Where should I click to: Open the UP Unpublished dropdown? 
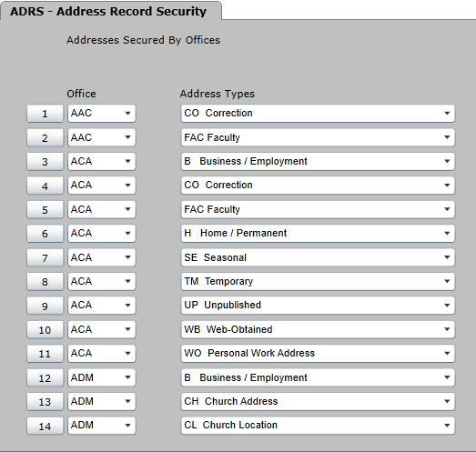pos(318,306)
